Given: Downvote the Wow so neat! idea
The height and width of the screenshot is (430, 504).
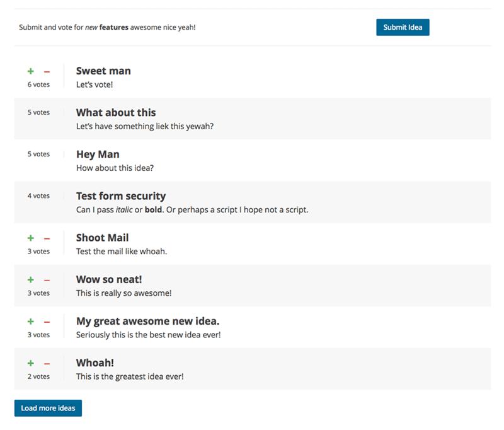Looking at the screenshot, I should click(x=47, y=280).
